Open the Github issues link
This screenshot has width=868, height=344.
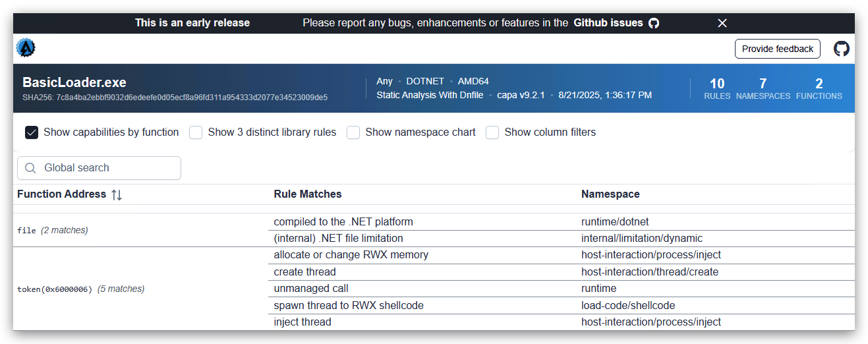coord(608,23)
